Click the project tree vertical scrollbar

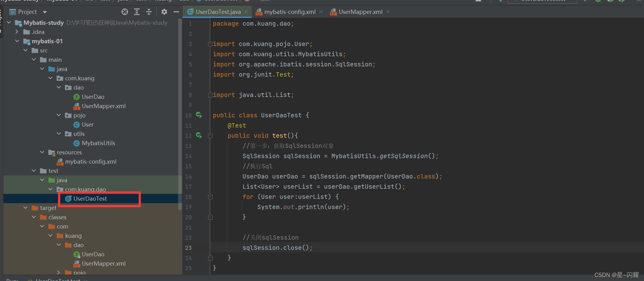click(180, 114)
